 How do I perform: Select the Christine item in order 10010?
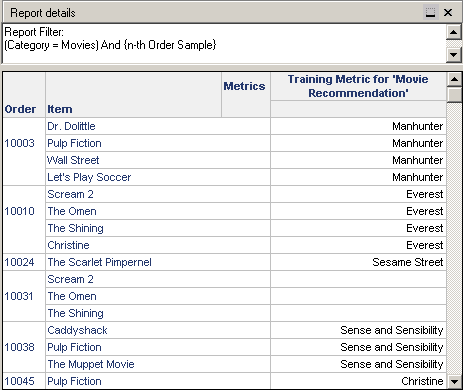[158, 245]
